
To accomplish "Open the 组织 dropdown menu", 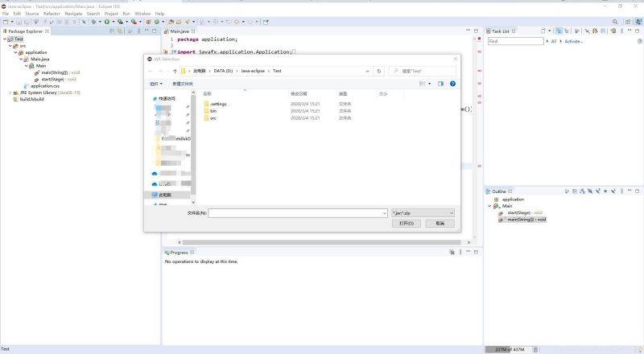I will tap(155, 83).
